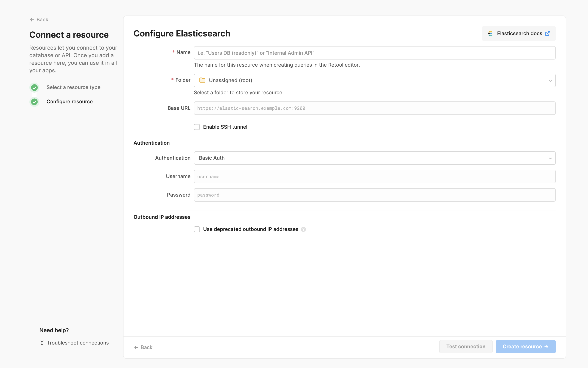Image resolution: width=588 pixels, height=368 pixels.
Task: Click the help icon next to deprecated outbound IP addresses
Action: [x=303, y=229]
